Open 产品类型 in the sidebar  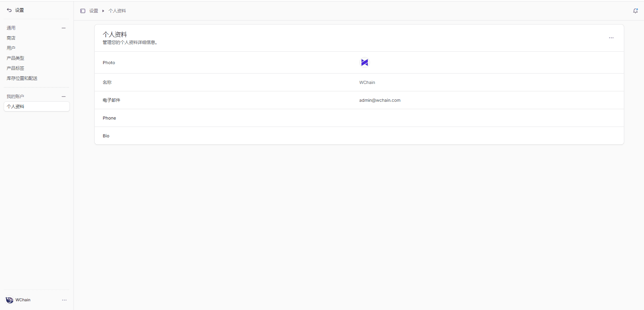[x=15, y=58]
